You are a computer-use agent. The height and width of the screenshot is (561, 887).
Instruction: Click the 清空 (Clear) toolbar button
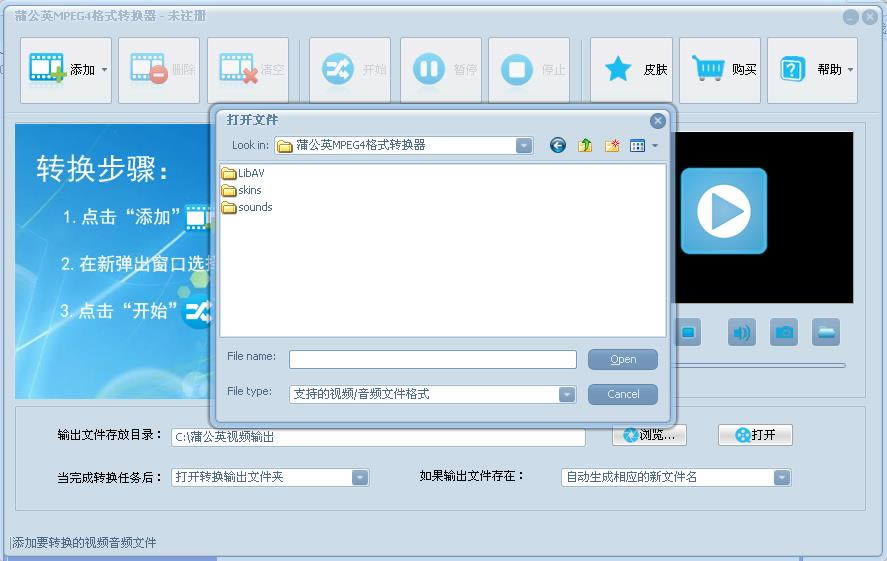point(248,70)
